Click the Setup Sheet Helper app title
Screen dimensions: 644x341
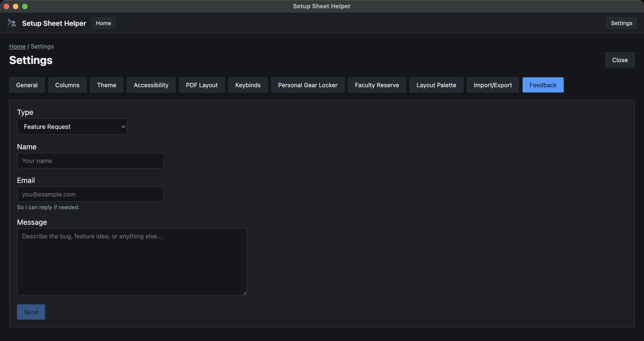[54, 23]
